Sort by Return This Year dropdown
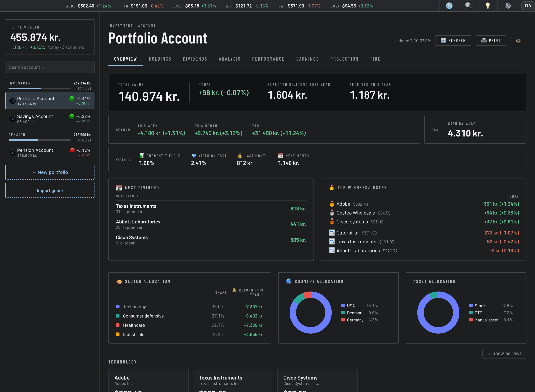This screenshot has height=392, width=535. [248, 292]
